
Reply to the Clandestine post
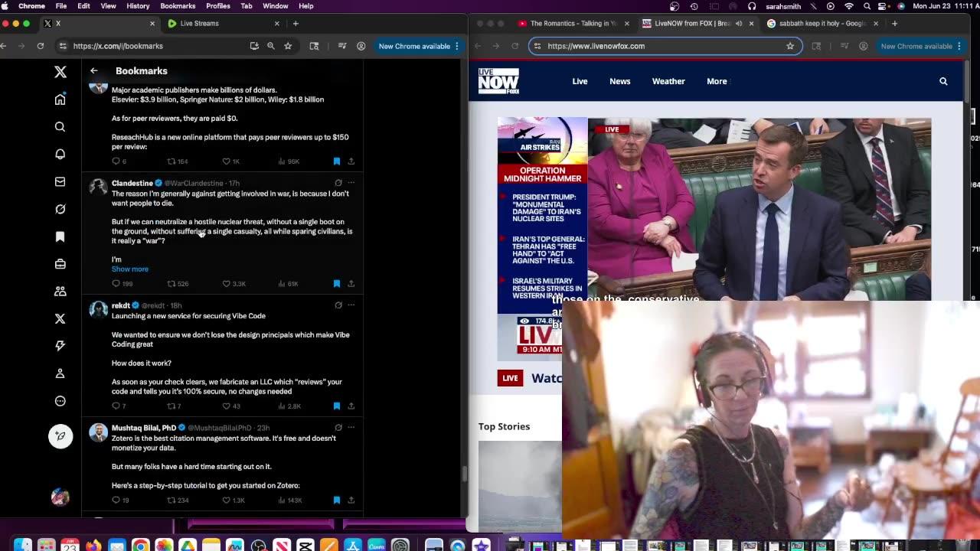tap(116, 284)
